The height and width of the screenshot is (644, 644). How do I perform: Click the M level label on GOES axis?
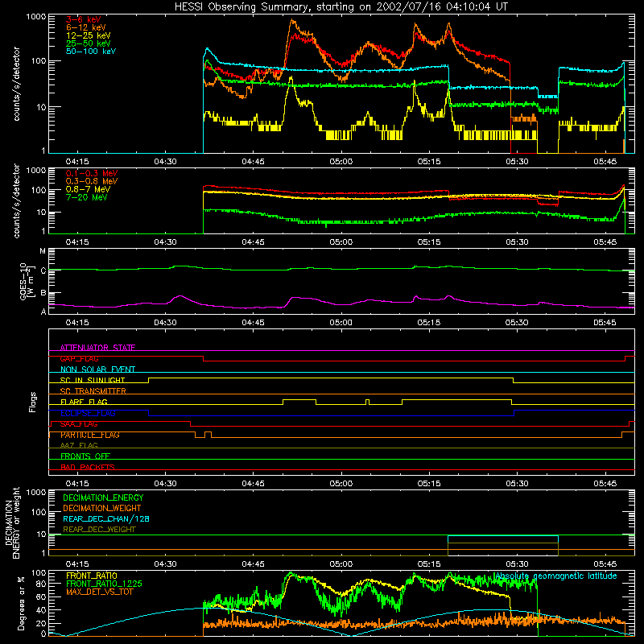tap(43, 251)
